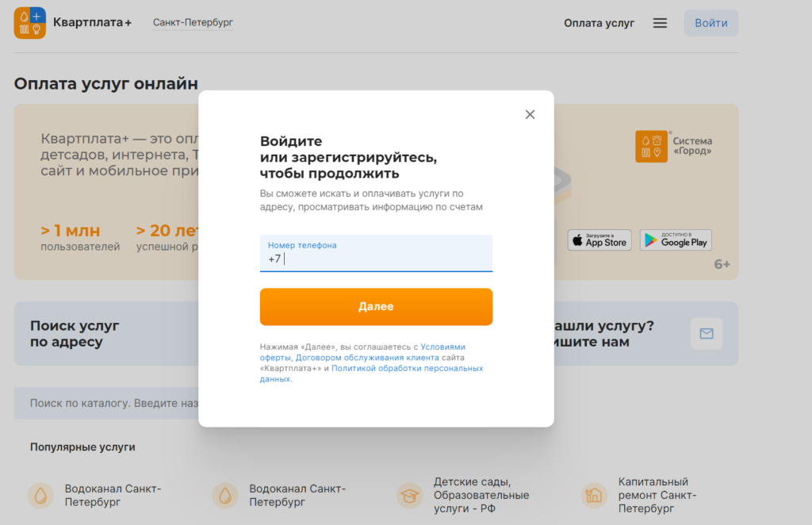Open the Санкт-Петербург city selector
Image resolution: width=812 pixels, height=525 pixels.
coord(193,23)
